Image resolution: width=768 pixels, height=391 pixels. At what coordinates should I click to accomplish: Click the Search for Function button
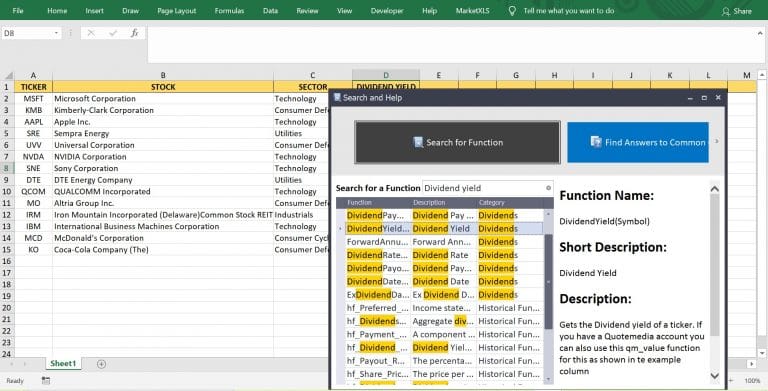click(457, 142)
